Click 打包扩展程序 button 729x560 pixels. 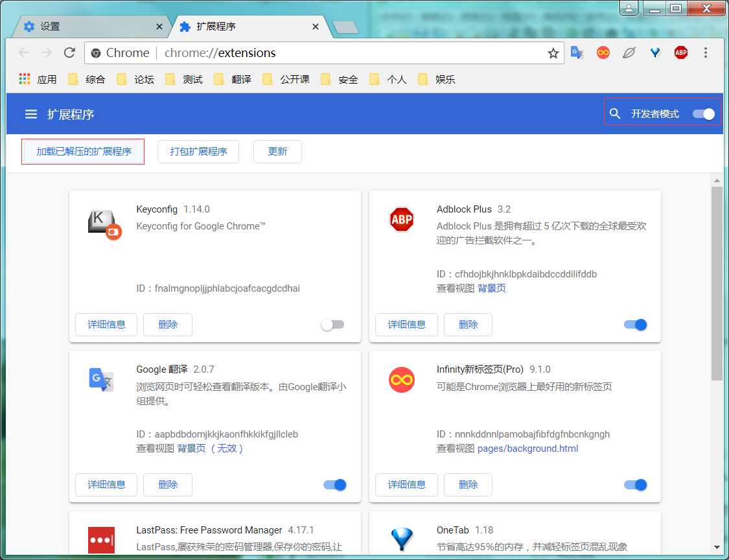coord(198,152)
